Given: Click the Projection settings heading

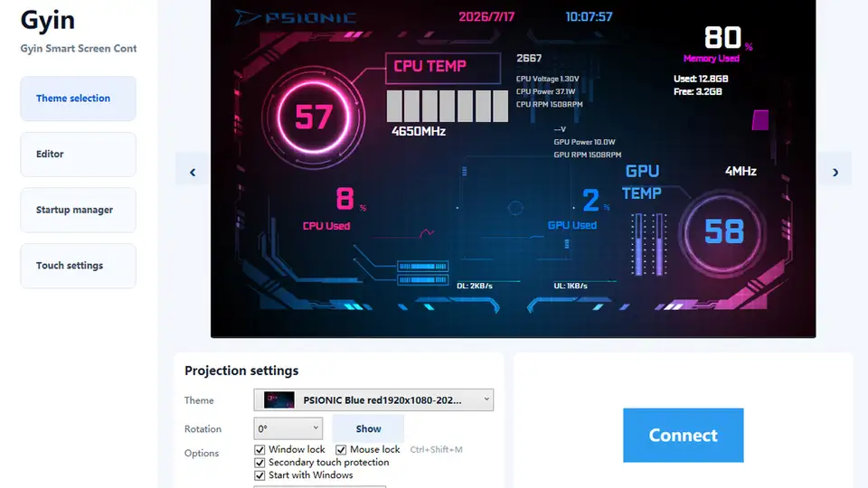Looking at the screenshot, I should tap(241, 371).
